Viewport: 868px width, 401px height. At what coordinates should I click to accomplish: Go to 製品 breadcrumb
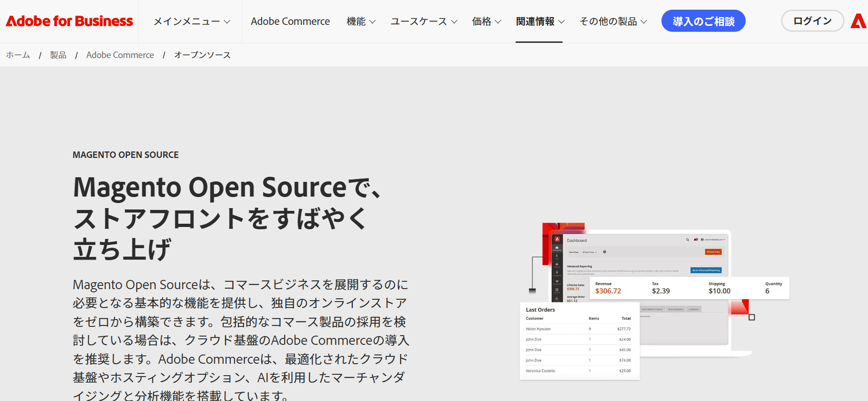click(x=58, y=55)
